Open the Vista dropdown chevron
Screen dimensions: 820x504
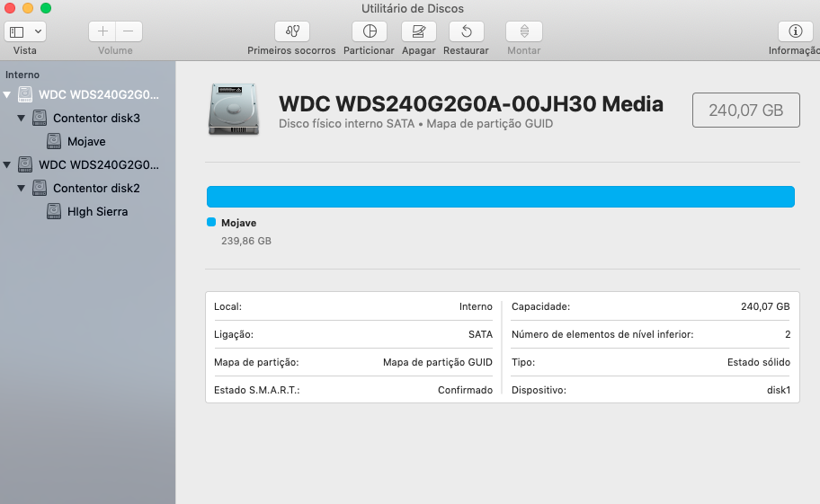[x=38, y=31]
